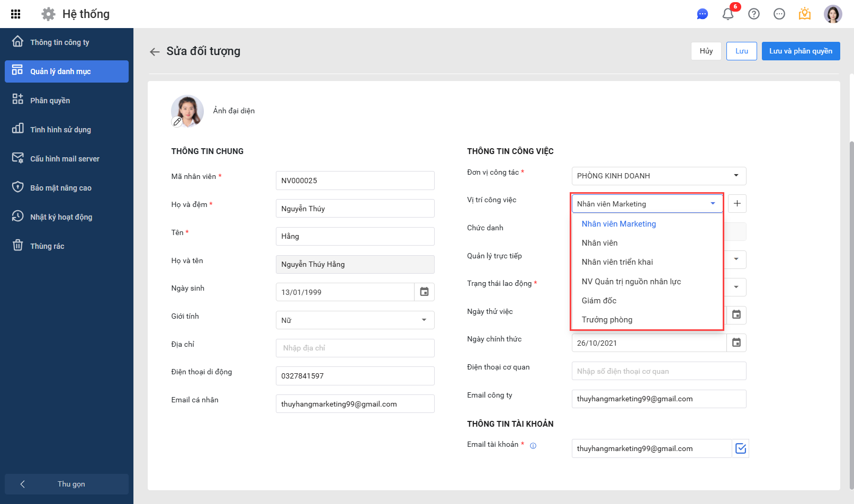Expand the Đơn vị công tác dropdown
Viewport: 854px width, 504px height.
(736, 176)
